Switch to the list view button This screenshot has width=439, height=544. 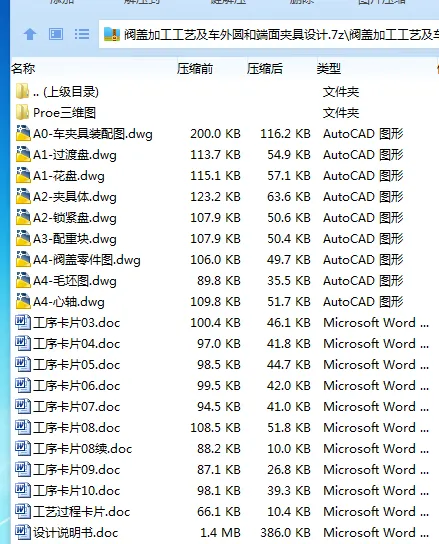pos(82,34)
